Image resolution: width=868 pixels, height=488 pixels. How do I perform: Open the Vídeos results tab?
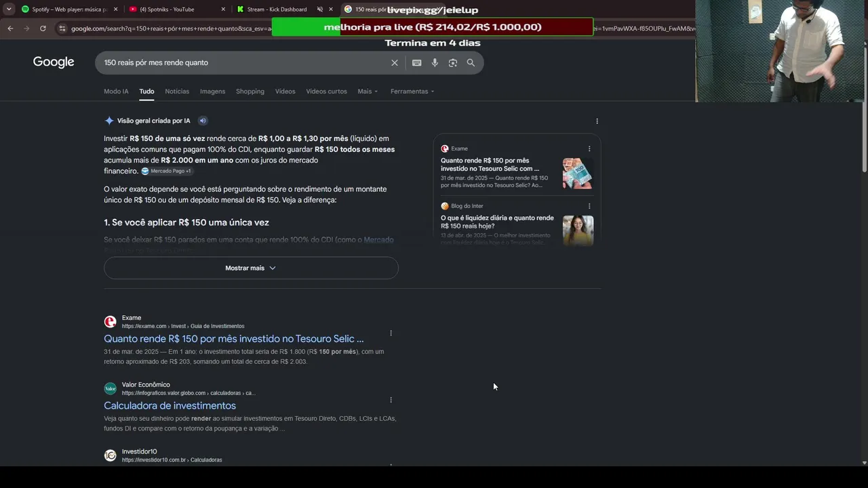285,91
